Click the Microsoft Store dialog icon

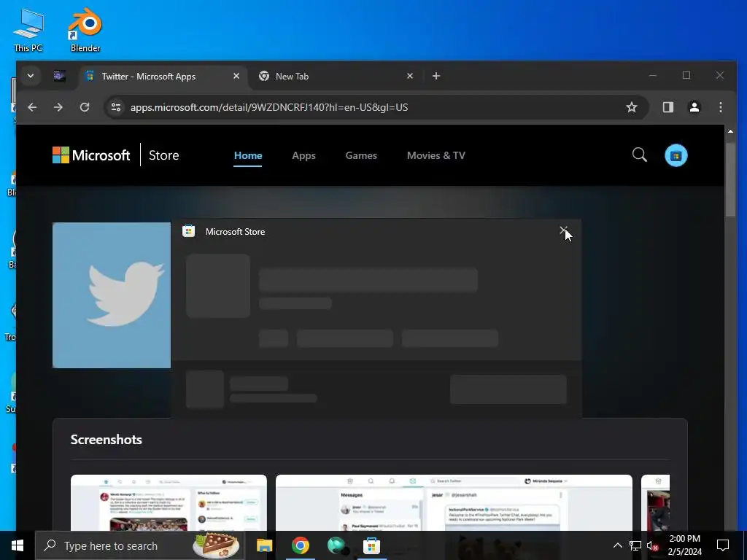189,231
